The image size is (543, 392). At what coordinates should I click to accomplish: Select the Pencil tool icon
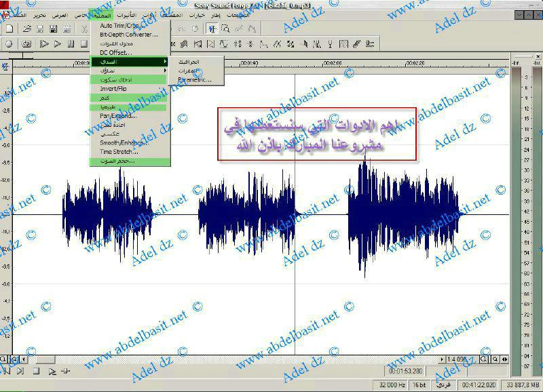239,28
